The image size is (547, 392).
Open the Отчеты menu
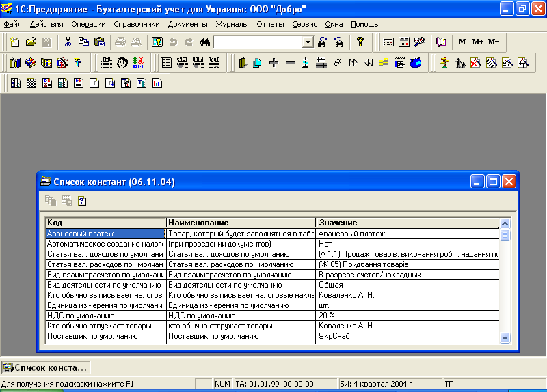tap(270, 24)
